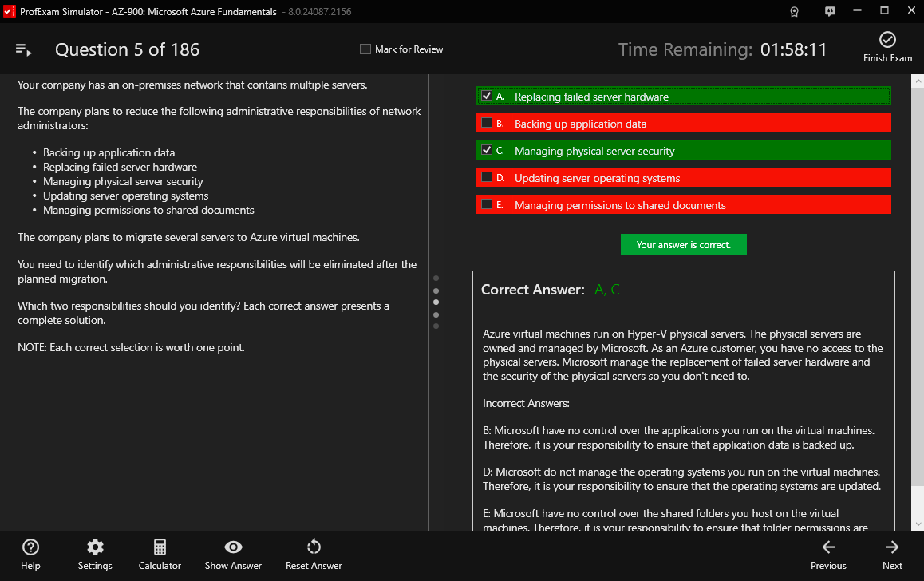The image size is (924, 581).
Task: Click the Time Remaining 01:58:11 timer
Action: click(x=722, y=50)
